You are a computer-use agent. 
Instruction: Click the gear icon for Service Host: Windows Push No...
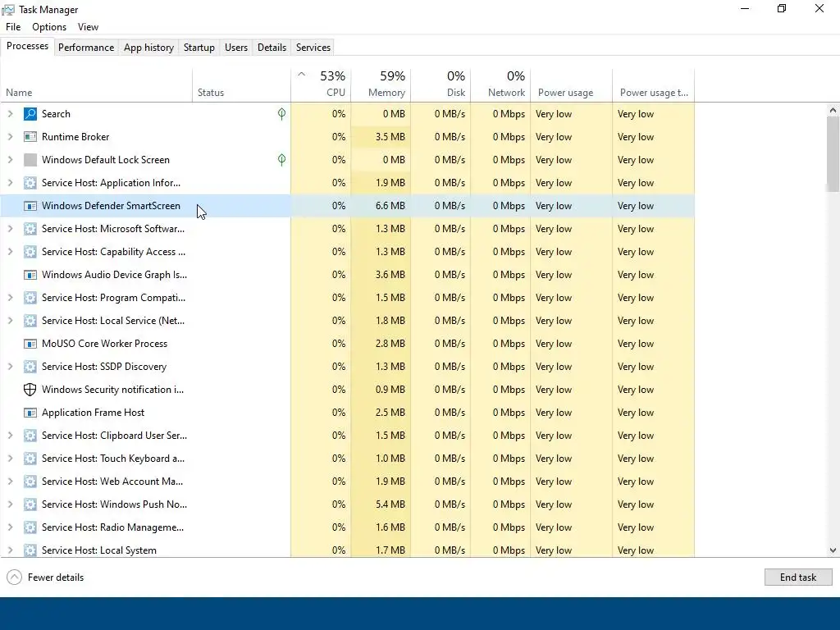[30, 504]
